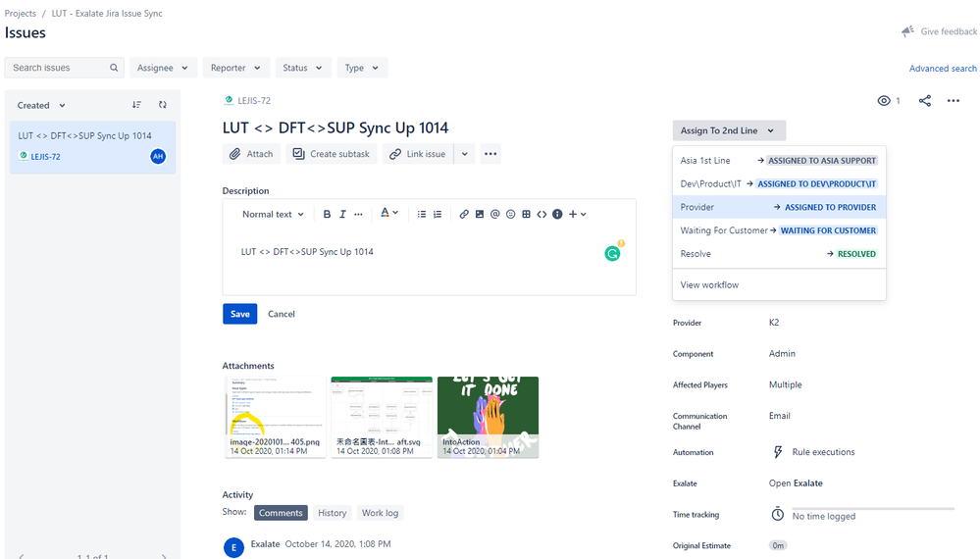Open the svg diagram attachment thumbnail

click(382, 417)
